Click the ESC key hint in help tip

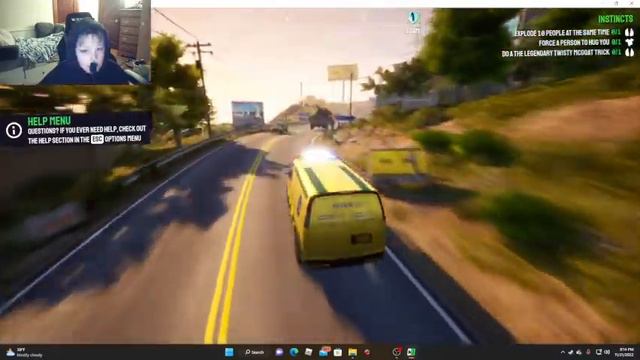(97, 139)
